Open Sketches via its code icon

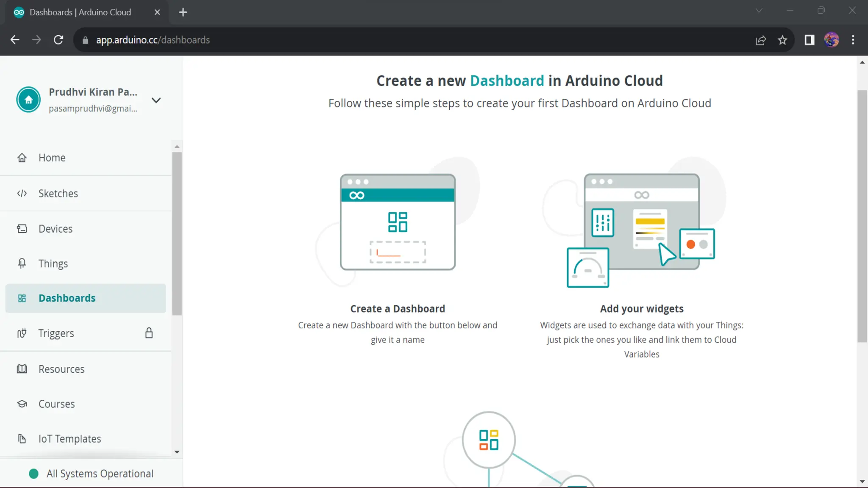pos(22,194)
